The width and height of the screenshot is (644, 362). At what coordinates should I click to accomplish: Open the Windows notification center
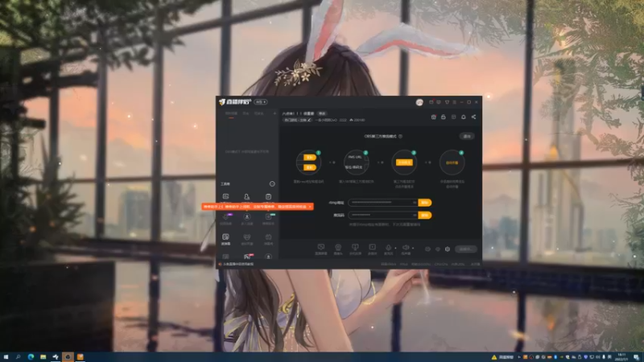click(636, 357)
